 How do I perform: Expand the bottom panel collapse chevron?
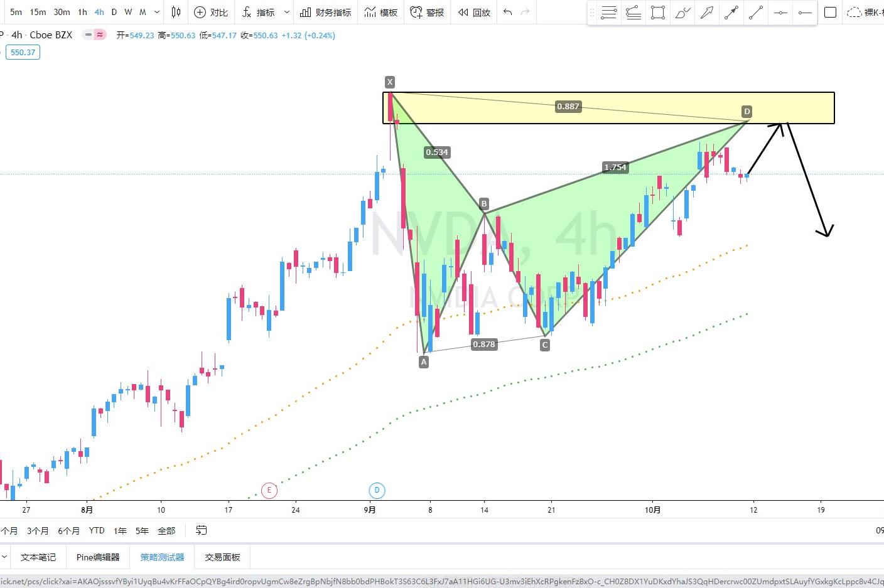4,557
